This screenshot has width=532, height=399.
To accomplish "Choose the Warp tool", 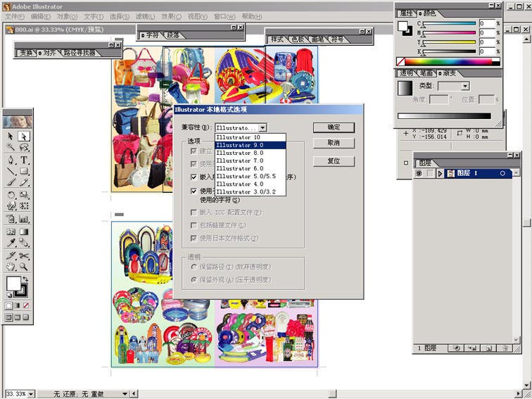I will coord(11,206).
